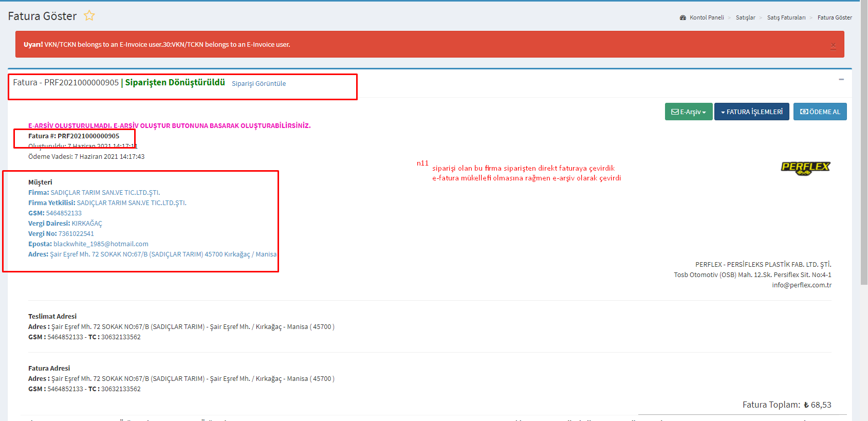Viewport: 868px width, 421px height.
Task: Click Firma name SADIÇLAR TARIM link
Action: (x=105, y=193)
